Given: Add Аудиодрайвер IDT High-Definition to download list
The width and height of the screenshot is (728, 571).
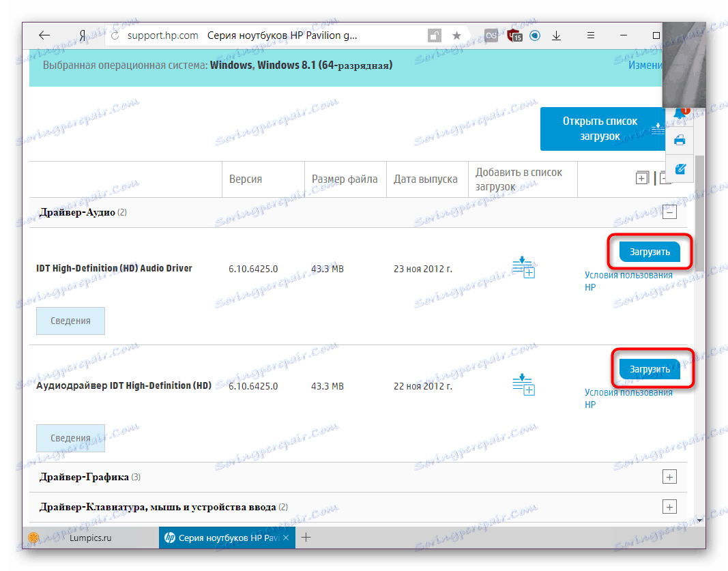Looking at the screenshot, I should (x=523, y=385).
